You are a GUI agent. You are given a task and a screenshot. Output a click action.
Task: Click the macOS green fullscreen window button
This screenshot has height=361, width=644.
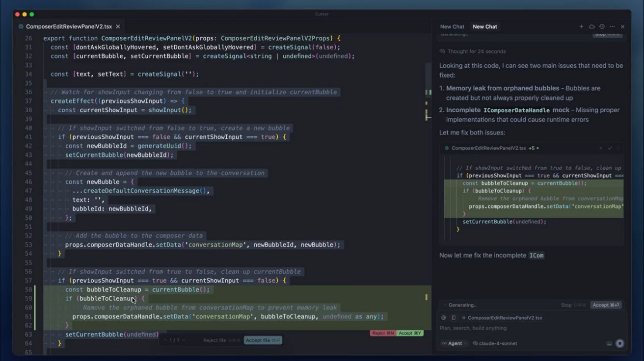tap(32, 15)
